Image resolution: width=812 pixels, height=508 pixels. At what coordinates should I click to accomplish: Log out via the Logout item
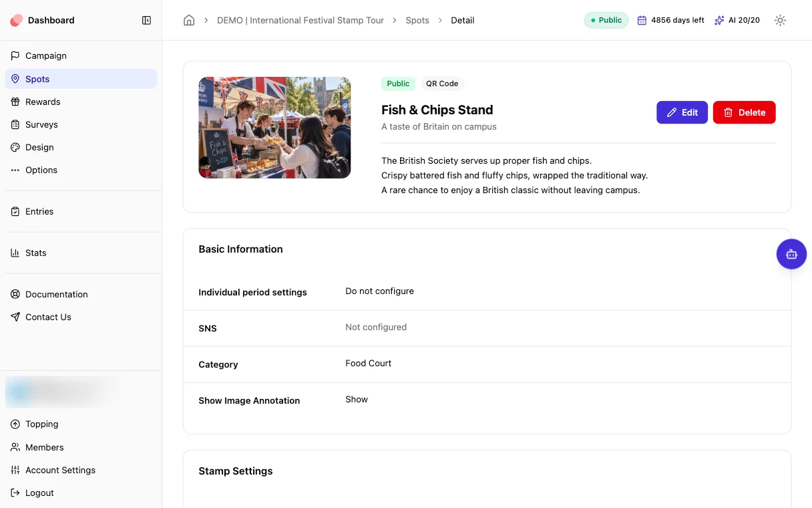[x=81, y=493]
